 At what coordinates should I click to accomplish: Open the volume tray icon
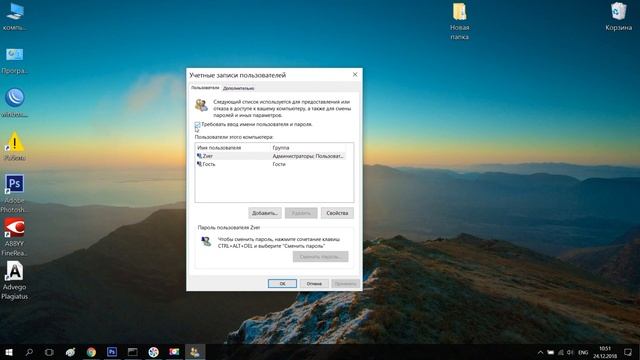click(570, 352)
